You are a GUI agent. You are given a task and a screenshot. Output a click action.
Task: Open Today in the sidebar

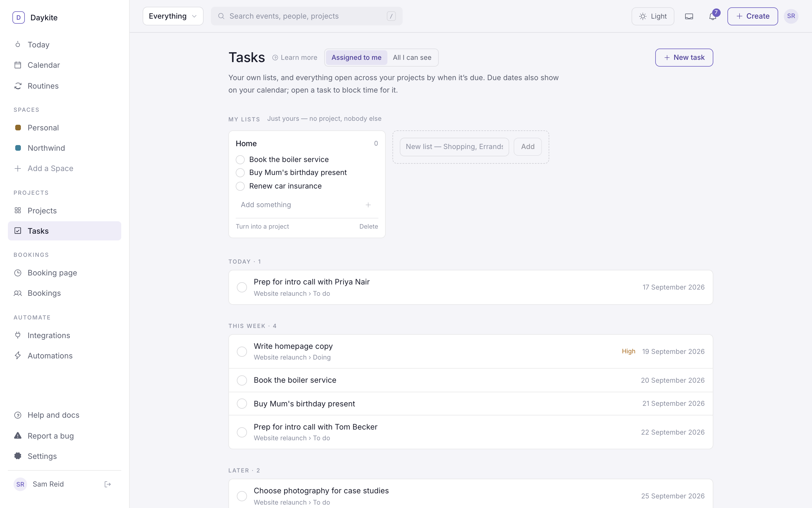(x=64, y=45)
